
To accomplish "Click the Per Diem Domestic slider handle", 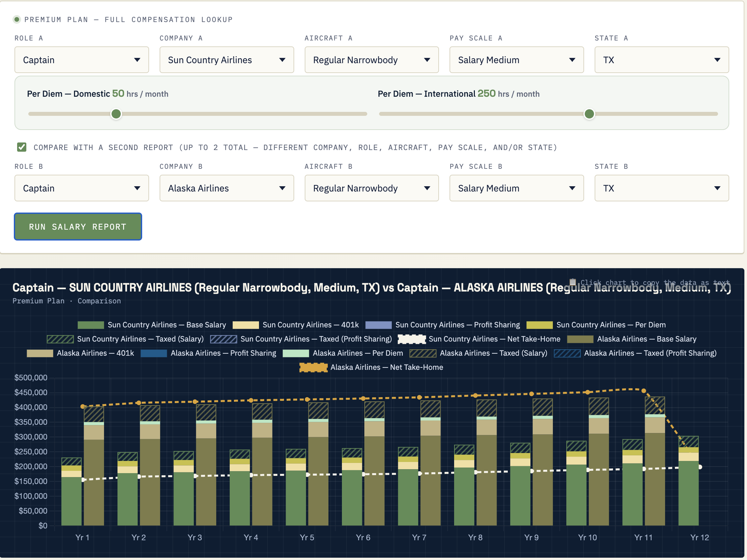I will point(116,114).
